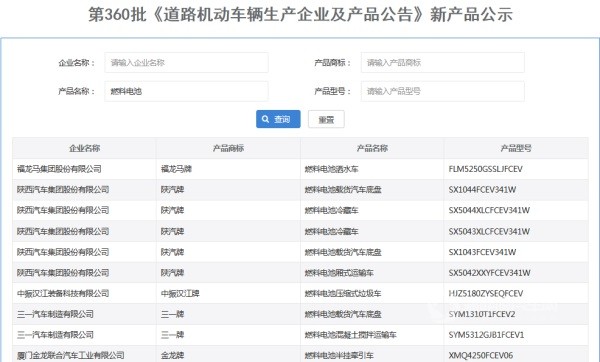Select model number SYM1310T1FCEV2

(x=482, y=314)
